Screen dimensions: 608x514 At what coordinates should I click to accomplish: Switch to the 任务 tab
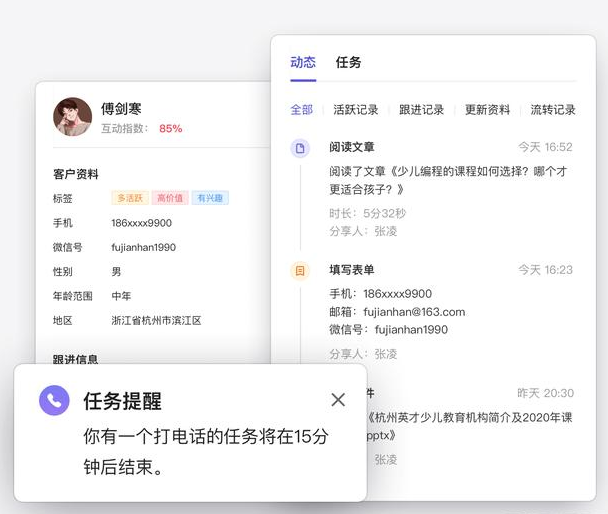348,62
